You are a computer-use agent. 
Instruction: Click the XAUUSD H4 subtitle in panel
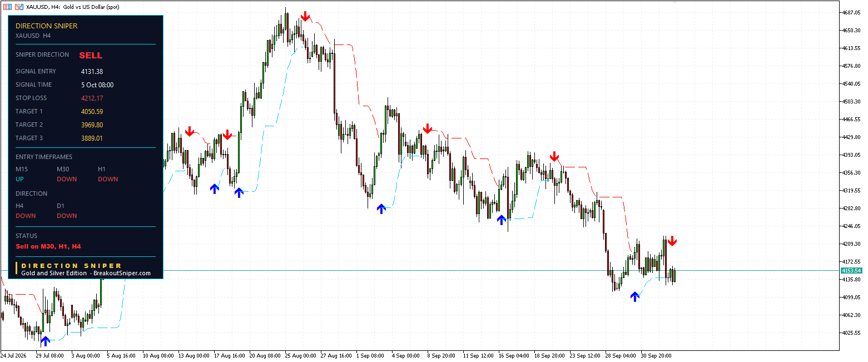(x=33, y=35)
